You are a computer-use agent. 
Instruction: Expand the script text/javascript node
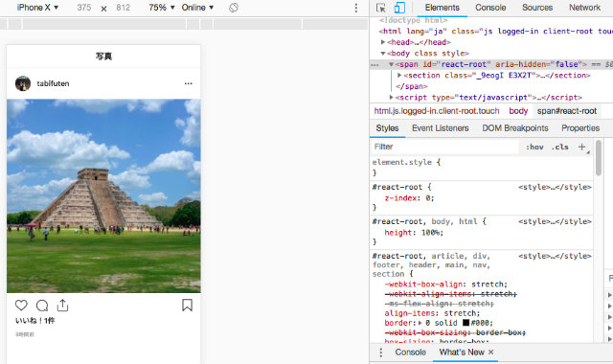pos(391,97)
